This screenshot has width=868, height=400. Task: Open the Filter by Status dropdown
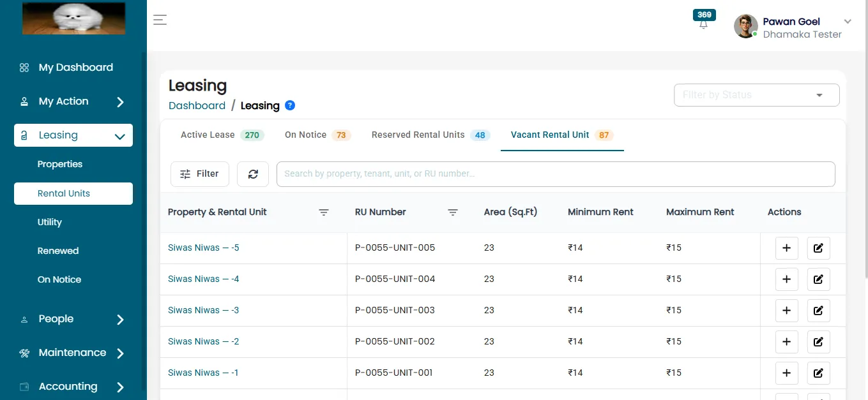tap(757, 95)
